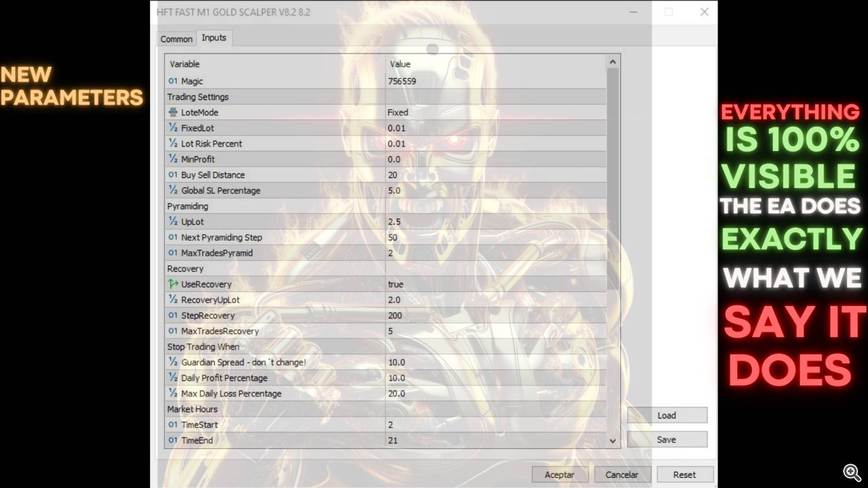Viewport: 868px width, 488px height.
Task: Click the icon beside Max Daily Loss Percentage
Action: pos(172,393)
